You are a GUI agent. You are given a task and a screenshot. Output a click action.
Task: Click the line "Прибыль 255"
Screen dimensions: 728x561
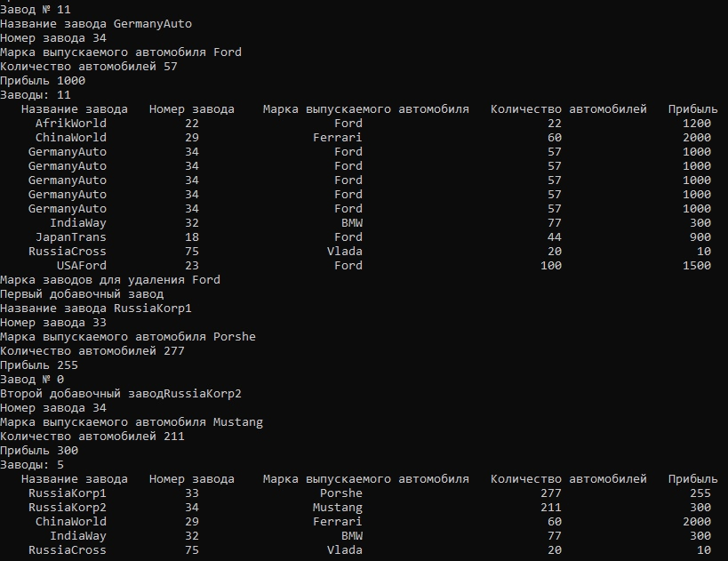tap(39, 365)
